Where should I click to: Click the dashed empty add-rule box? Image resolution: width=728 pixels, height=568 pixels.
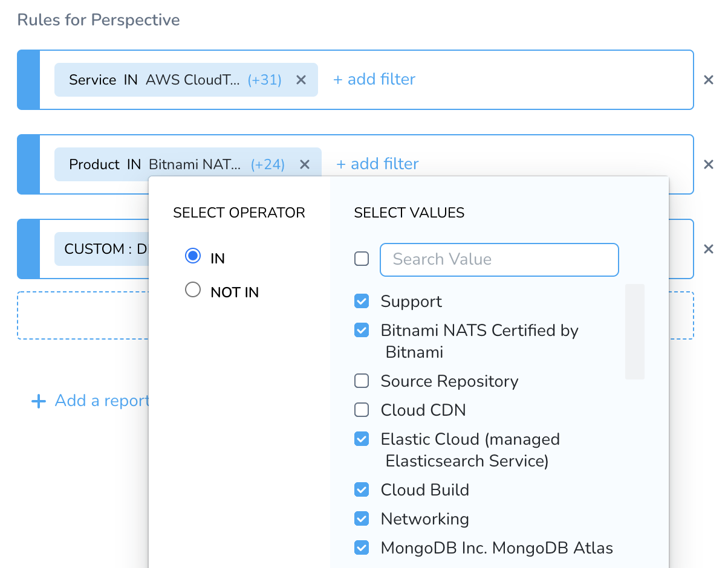point(83,315)
